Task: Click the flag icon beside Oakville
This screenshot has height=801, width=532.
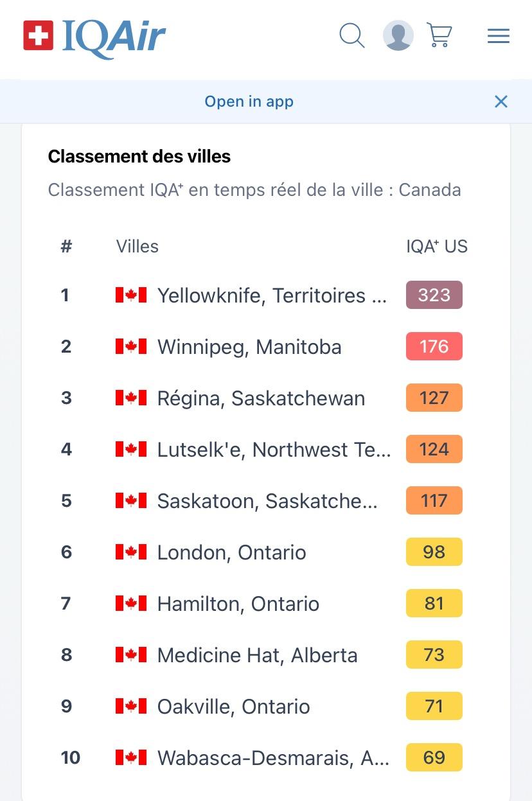Action: click(131, 707)
